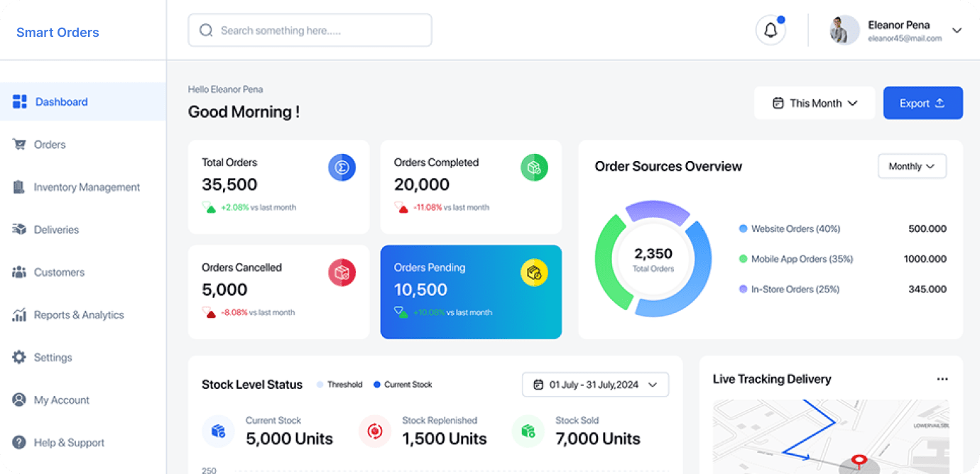This screenshot has width=980, height=474.
Task: Click the Orders Cancelled red box icon
Action: pyautogui.click(x=342, y=272)
